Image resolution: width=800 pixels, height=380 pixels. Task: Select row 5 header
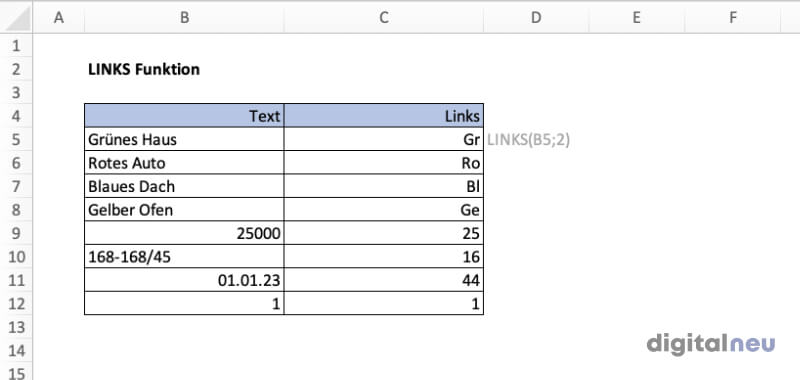pos(16,139)
